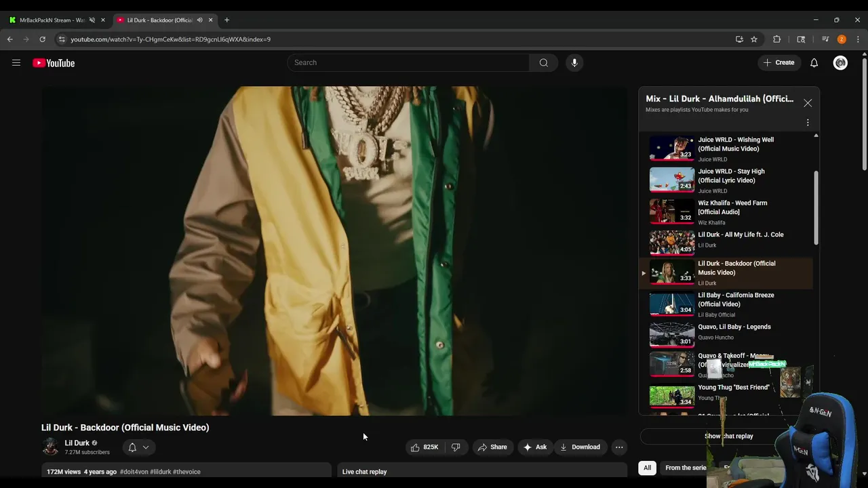Viewport: 868px width, 488px height.
Task: Click the Live chat replay heading
Action: pyautogui.click(x=364, y=472)
